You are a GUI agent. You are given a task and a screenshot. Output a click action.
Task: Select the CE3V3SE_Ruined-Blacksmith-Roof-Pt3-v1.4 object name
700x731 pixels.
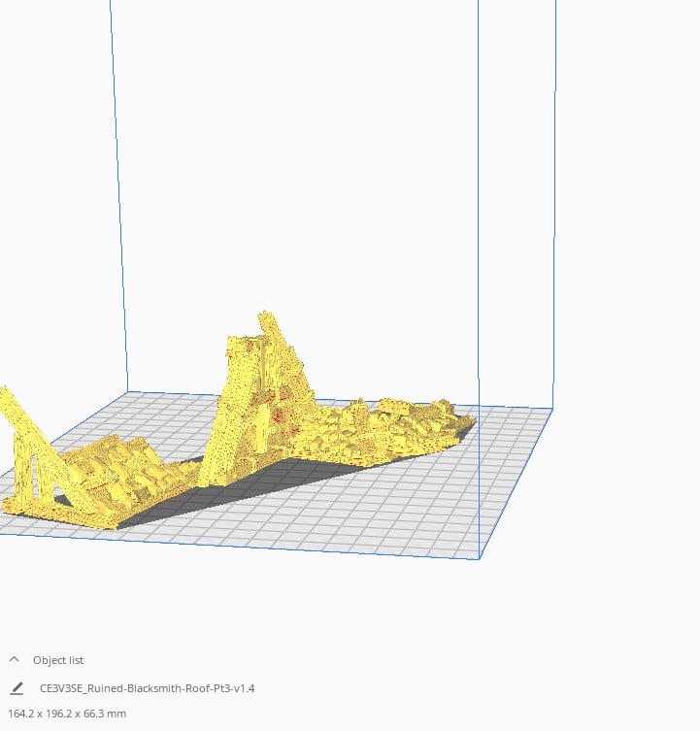pyautogui.click(x=148, y=688)
